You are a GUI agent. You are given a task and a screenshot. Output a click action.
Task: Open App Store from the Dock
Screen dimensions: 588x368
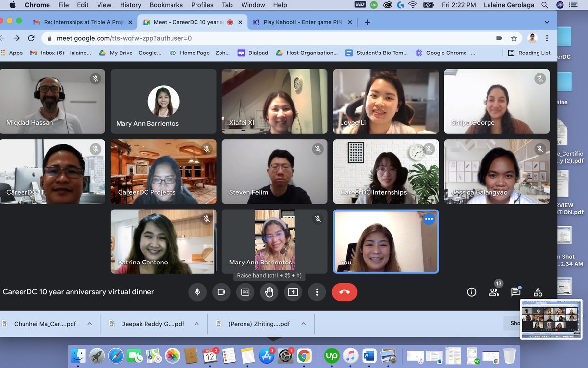[267, 356]
